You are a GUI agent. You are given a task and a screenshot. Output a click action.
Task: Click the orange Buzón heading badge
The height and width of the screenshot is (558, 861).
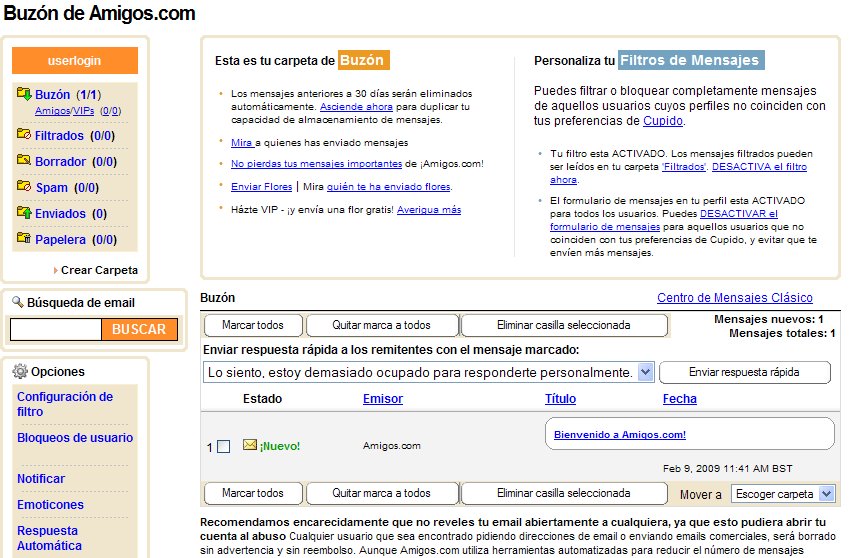coord(362,60)
